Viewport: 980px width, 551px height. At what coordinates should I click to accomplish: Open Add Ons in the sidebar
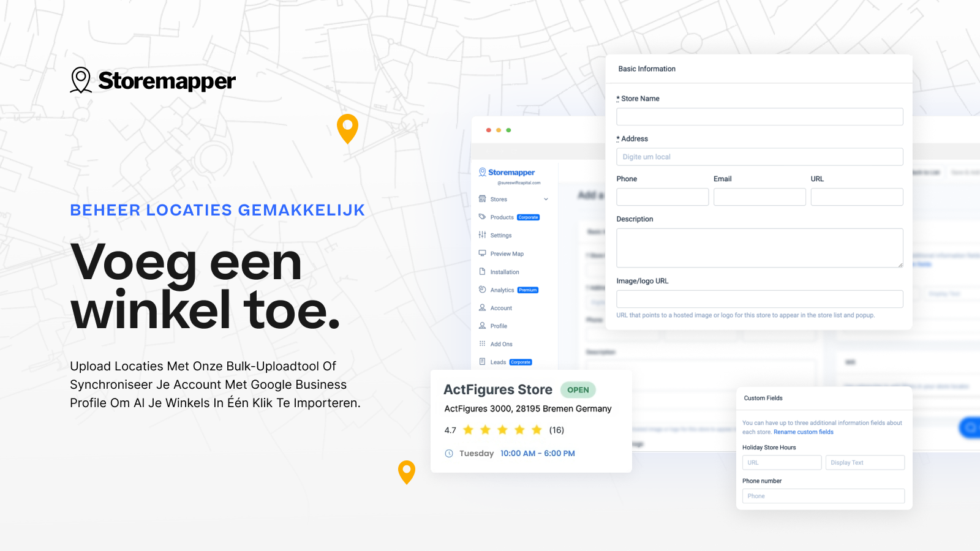[501, 344]
